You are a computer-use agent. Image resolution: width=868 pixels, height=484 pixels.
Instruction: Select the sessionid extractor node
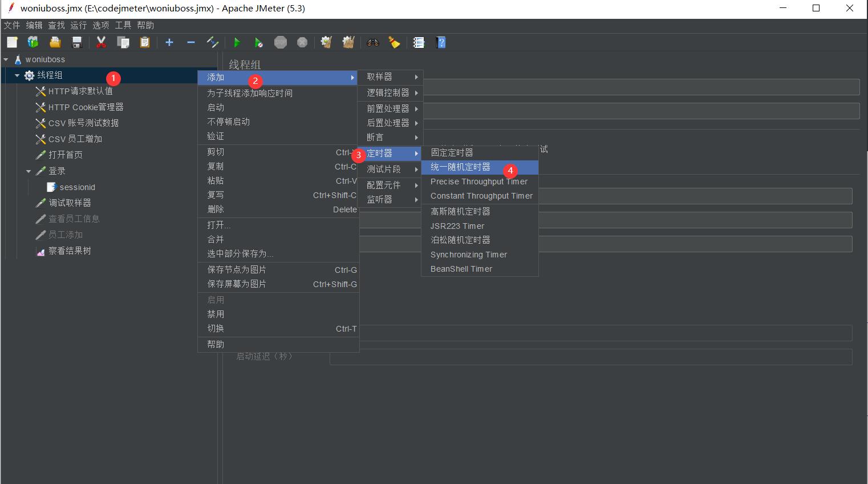(x=77, y=187)
